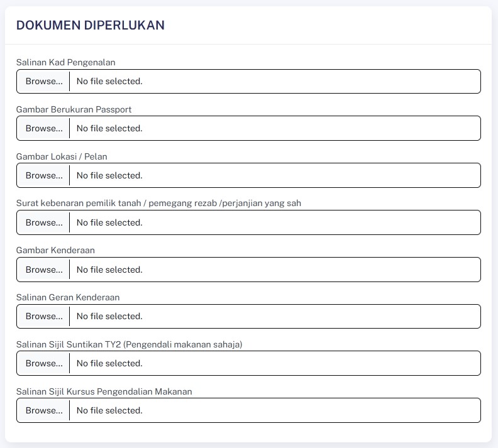Click 'No file selected' for Sijil Suntikan TY2
Image resolution: width=498 pixels, height=448 pixels.
point(109,363)
